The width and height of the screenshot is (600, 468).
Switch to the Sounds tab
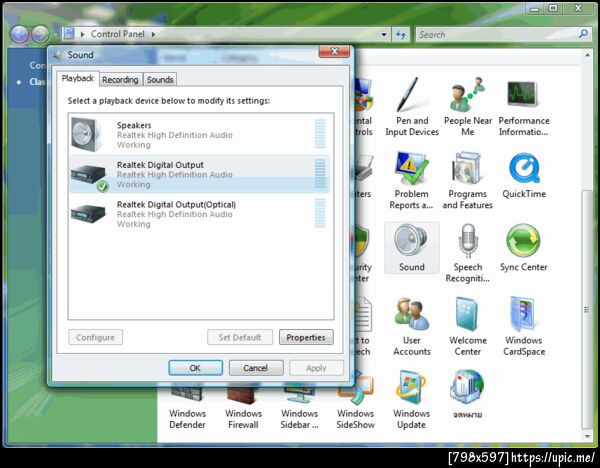tap(160, 80)
